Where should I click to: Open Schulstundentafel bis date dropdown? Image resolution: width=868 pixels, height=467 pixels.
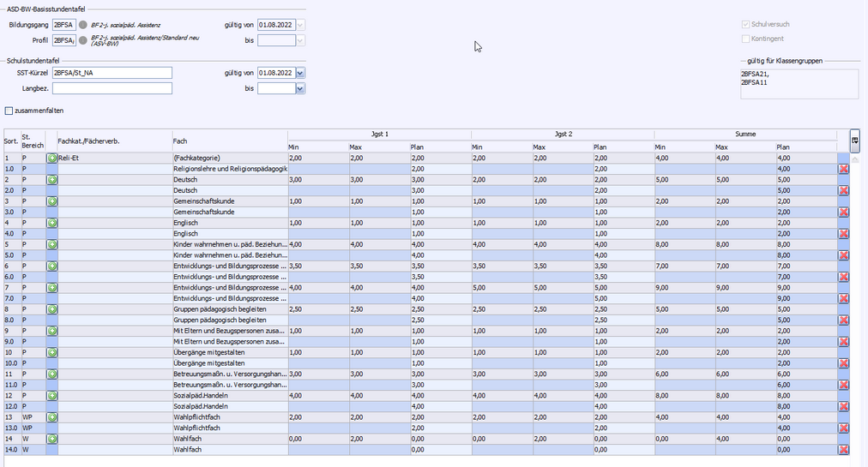(x=300, y=88)
